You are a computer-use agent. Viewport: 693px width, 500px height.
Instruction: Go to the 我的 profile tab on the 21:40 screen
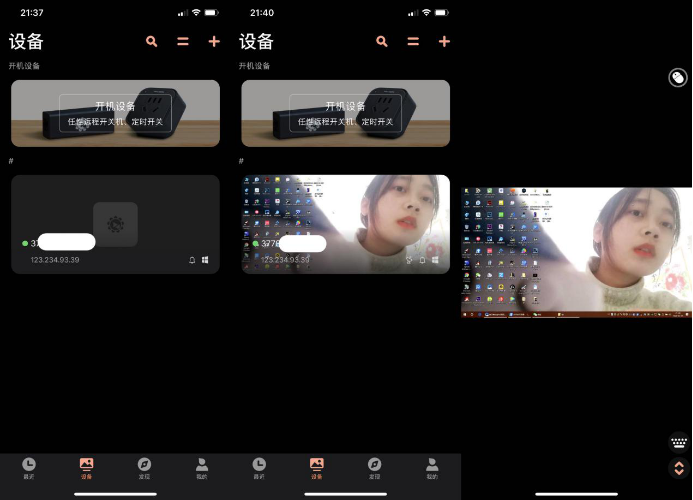pyautogui.click(x=432, y=468)
